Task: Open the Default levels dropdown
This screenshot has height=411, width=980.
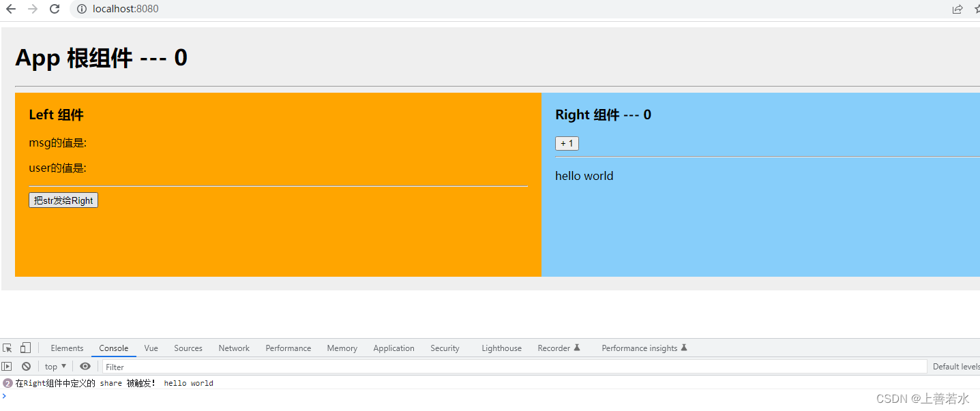Action: pos(956,366)
